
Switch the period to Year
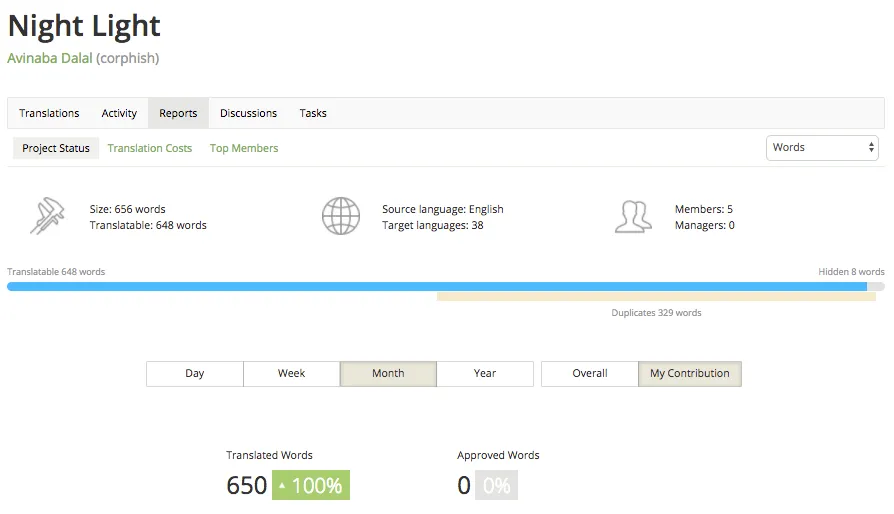click(x=485, y=373)
